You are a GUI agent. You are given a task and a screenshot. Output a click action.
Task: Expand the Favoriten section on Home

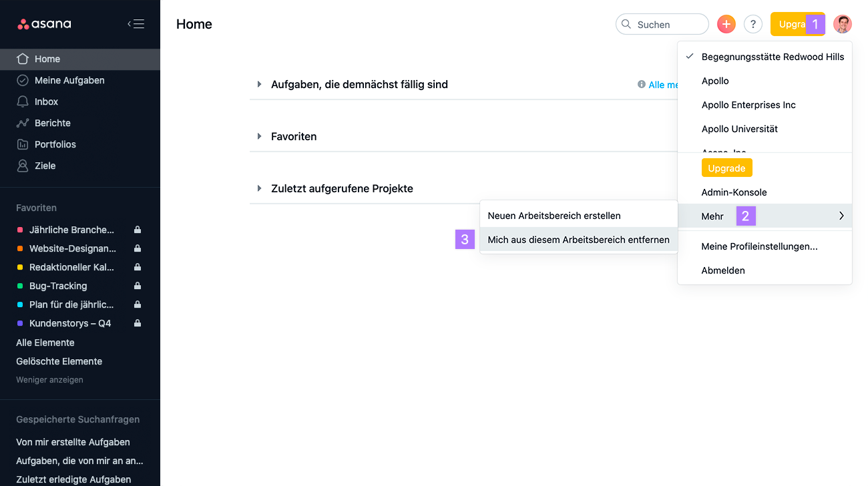click(x=259, y=136)
